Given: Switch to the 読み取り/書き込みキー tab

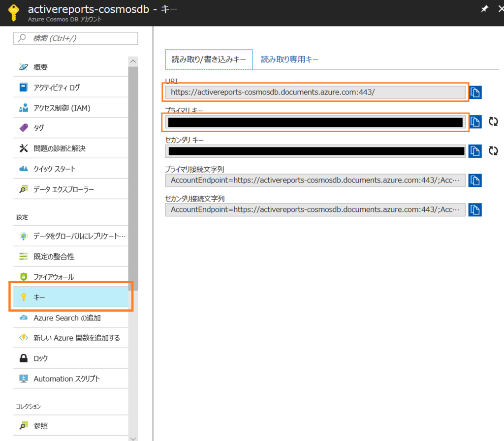Looking at the screenshot, I should (209, 59).
